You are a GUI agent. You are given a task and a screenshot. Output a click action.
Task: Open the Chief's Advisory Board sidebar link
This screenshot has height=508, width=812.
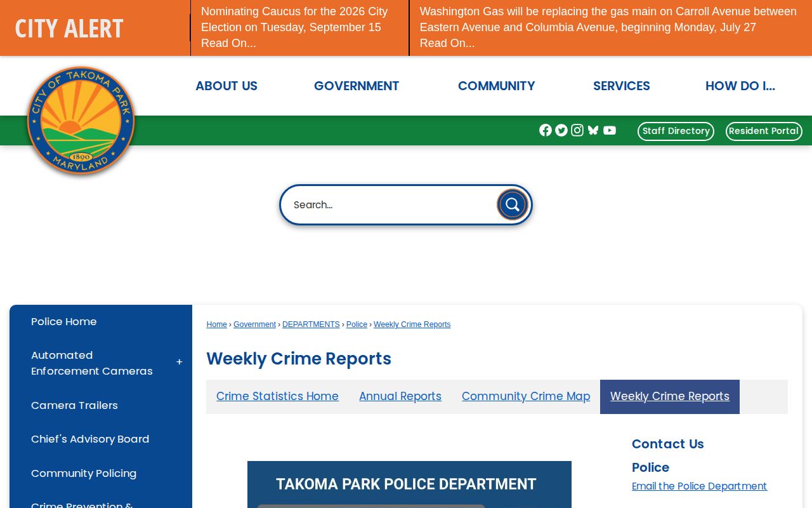pos(90,439)
